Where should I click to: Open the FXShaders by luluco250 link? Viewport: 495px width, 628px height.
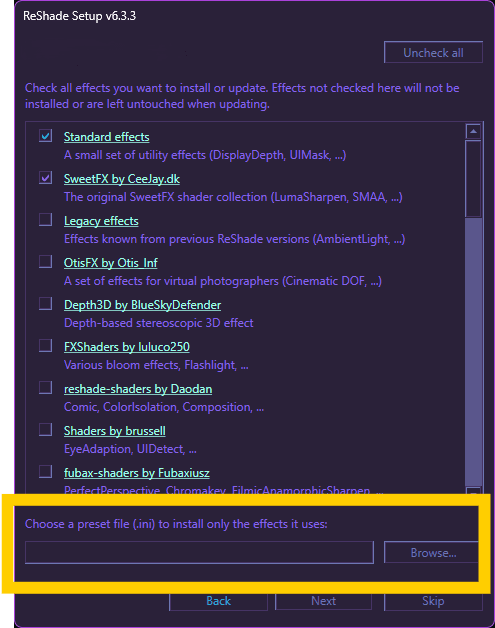click(127, 347)
